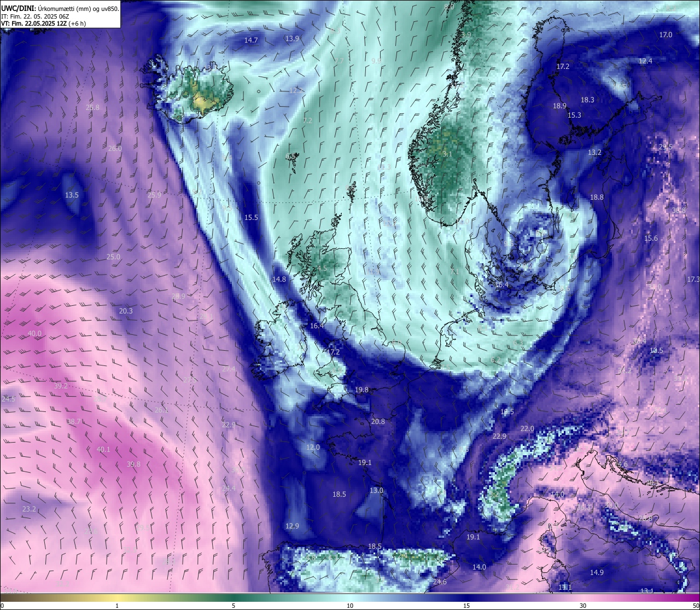
Task: Click the 30 tick on the color scale
Action: tap(583, 606)
